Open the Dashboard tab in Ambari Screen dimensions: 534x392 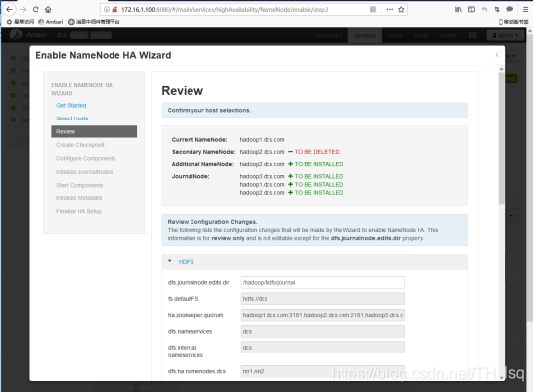point(328,36)
